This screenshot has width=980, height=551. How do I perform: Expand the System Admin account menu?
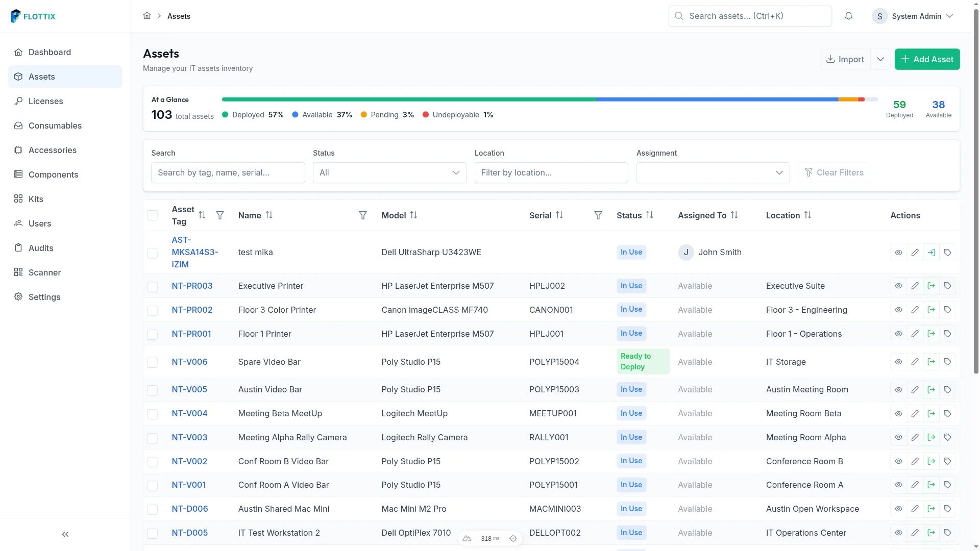pos(913,16)
